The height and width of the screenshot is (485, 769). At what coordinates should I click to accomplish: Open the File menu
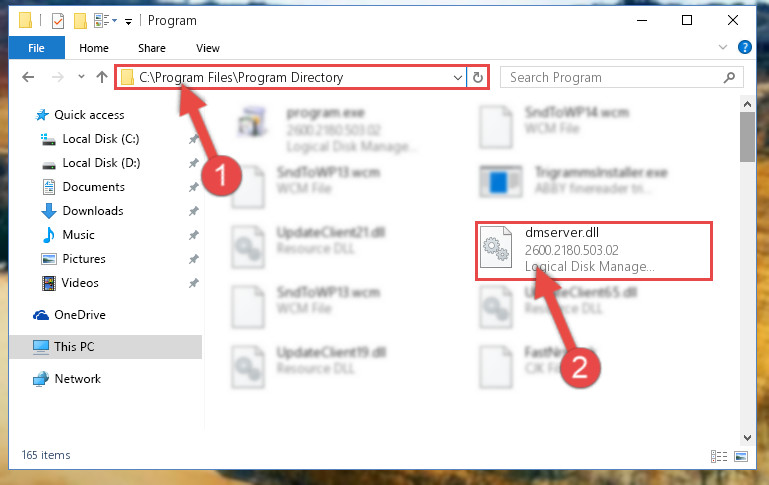coord(36,48)
